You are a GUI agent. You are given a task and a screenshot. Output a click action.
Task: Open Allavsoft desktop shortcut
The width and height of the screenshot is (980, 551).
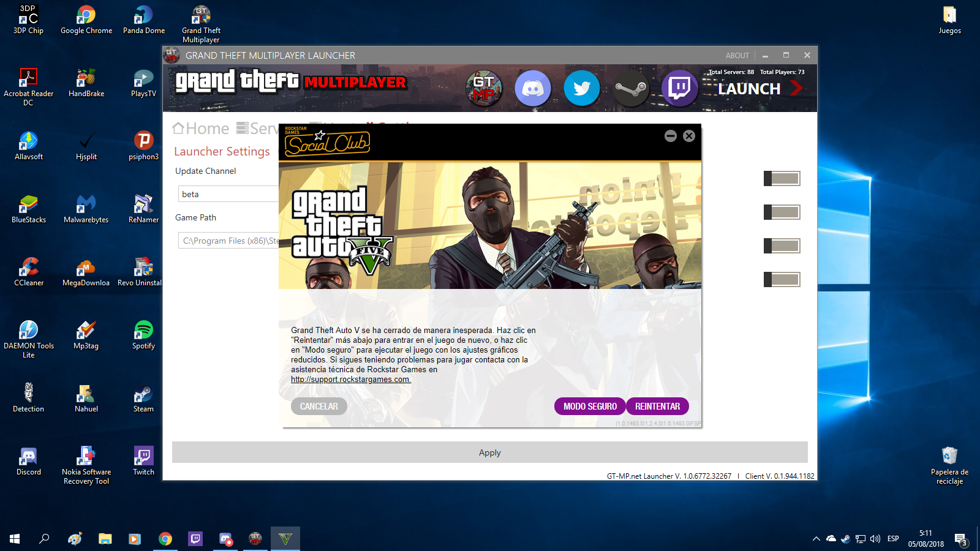(x=29, y=146)
